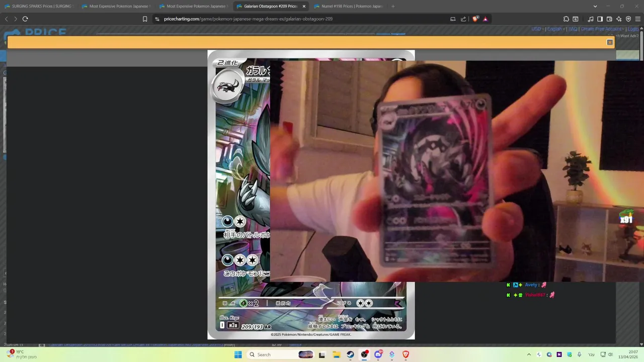Dismiss the orange banner with its X
644x362 pixels.
pos(610,42)
